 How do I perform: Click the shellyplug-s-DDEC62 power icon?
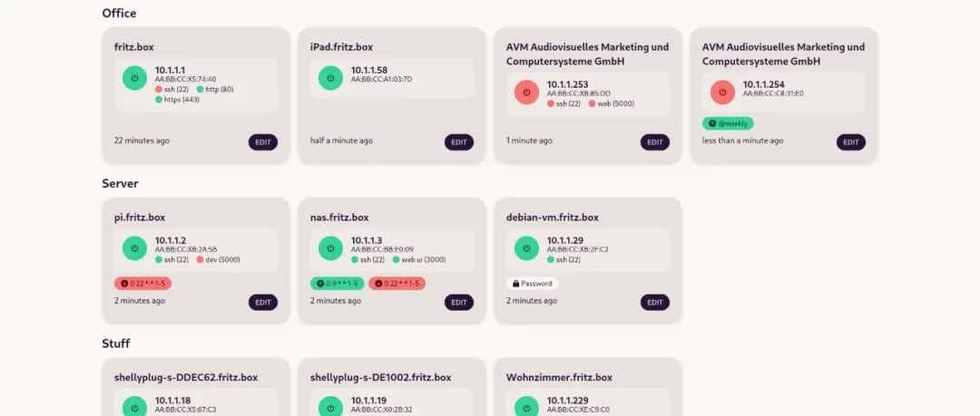134,407
